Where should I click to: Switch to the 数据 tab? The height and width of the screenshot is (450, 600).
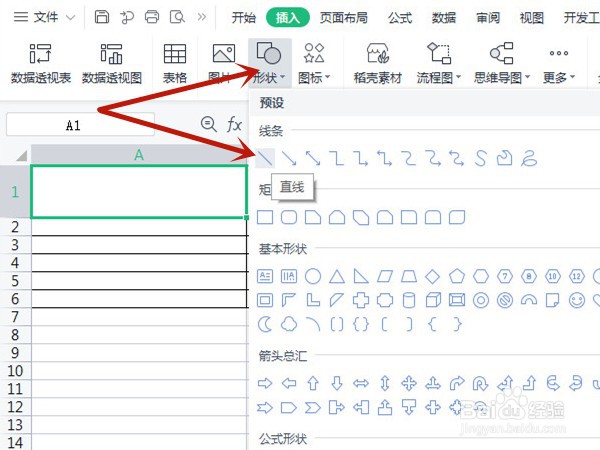click(444, 18)
